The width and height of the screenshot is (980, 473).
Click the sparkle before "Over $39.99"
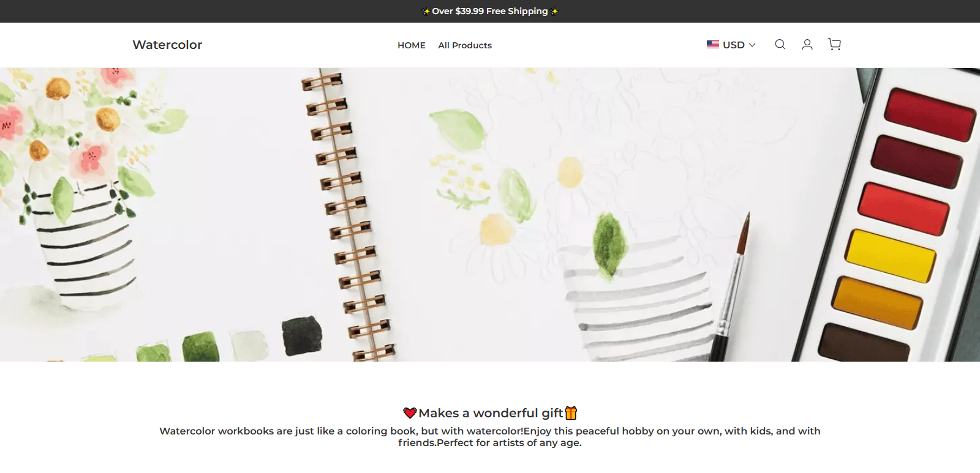click(x=426, y=11)
